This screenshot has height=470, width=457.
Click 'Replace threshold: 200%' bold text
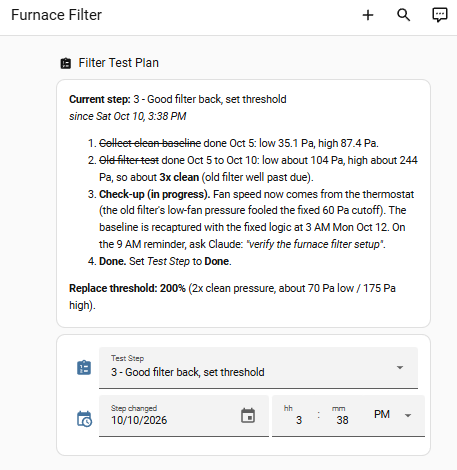pyautogui.click(x=127, y=288)
